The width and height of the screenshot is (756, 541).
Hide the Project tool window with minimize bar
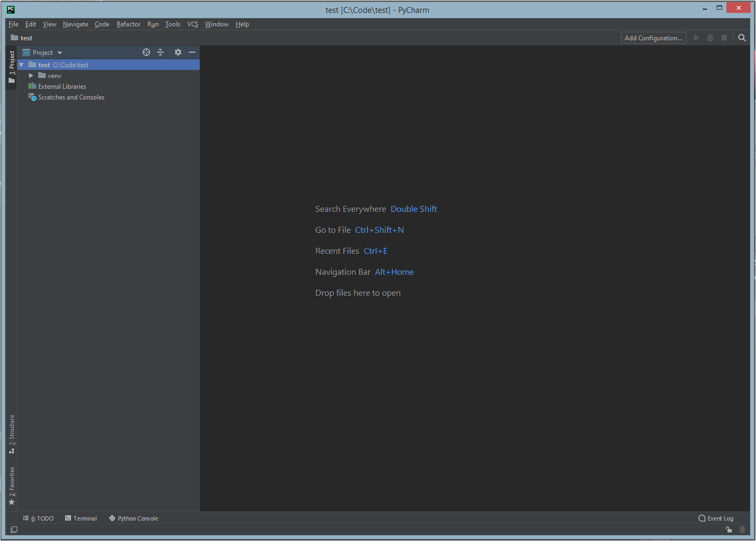tap(192, 52)
